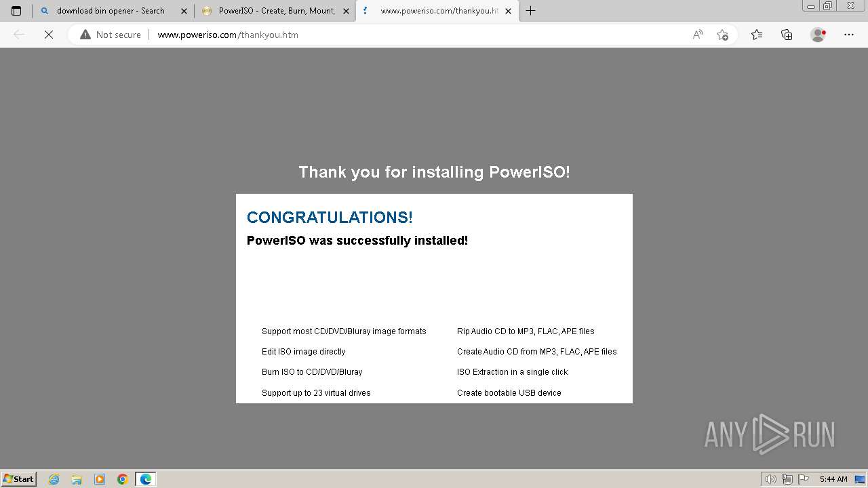Click 'ISO Extraction in a single click'
The height and width of the screenshot is (488, 868).
[513, 372]
